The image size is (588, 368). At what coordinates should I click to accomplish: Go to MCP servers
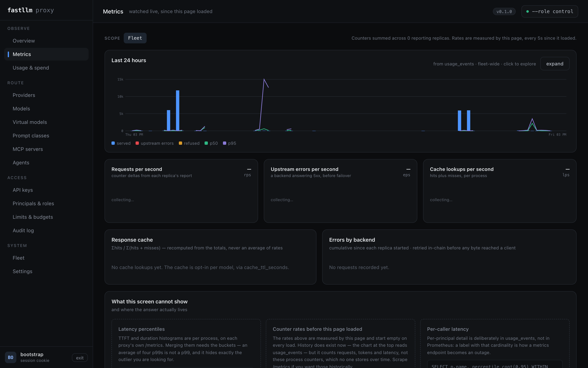46,149
